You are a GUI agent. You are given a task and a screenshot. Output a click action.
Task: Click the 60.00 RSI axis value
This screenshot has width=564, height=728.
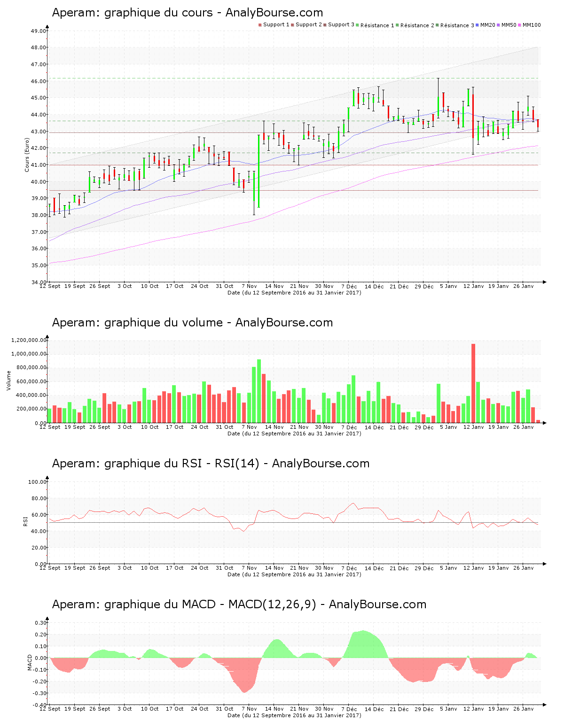(x=38, y=515)
